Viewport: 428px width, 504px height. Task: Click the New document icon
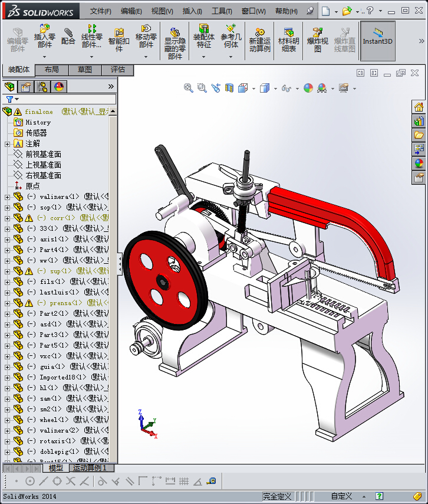click(x=325, y=11)
